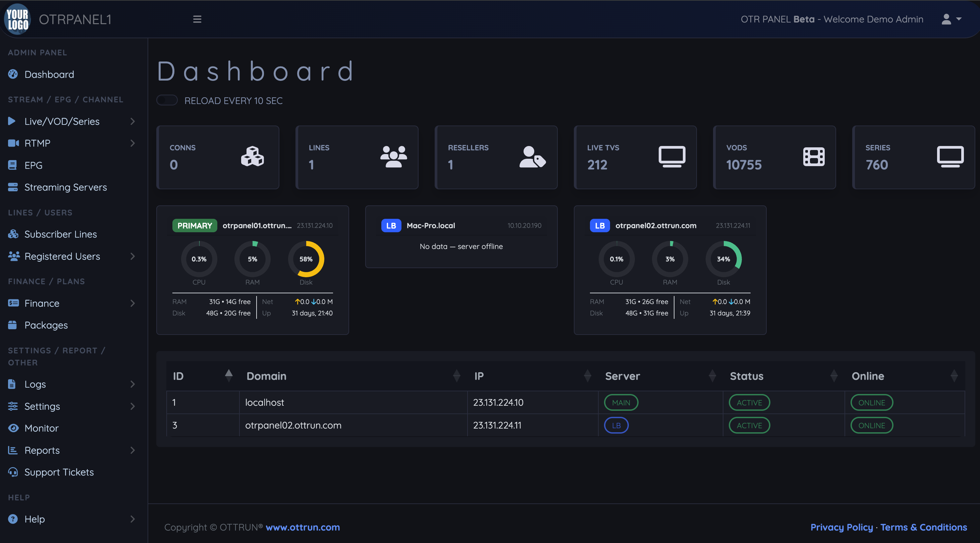Viewport: 980px width, 543px height.
Task: Click the Support Tickets headset icon
Action: 13,472
